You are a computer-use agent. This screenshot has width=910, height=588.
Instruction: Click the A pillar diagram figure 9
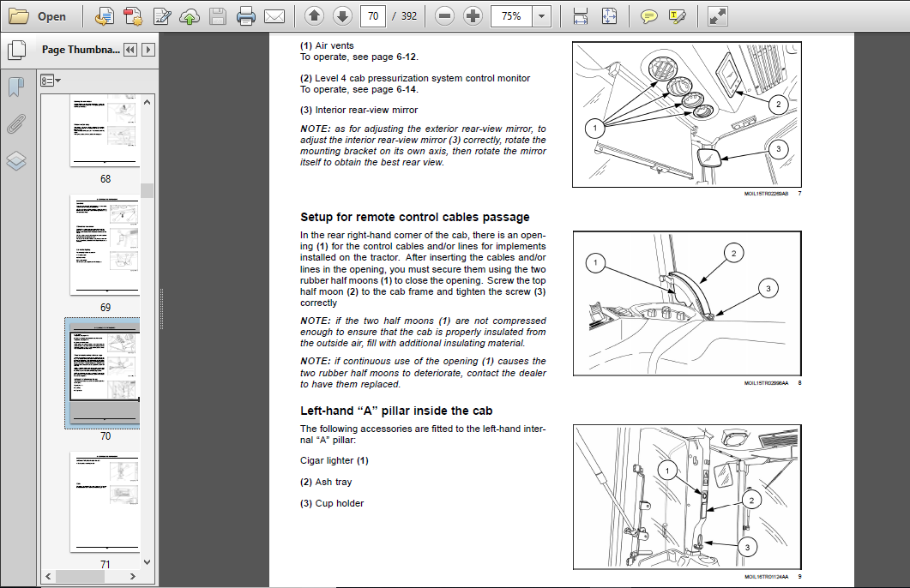(x=687, y=497)
